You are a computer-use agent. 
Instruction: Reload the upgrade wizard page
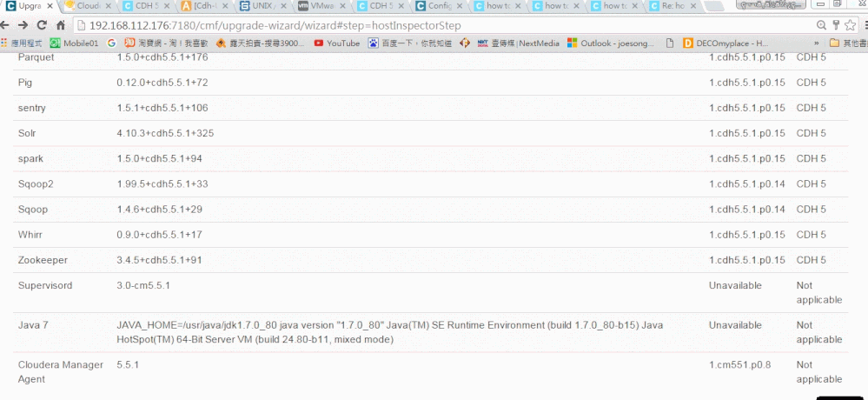(42, 25)
